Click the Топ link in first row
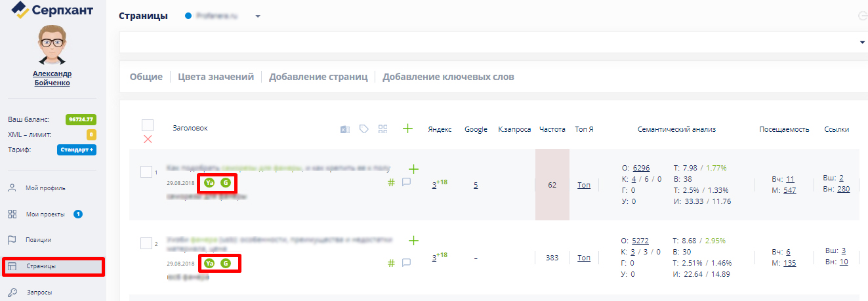The image size is (868, 301). (584, 185)
